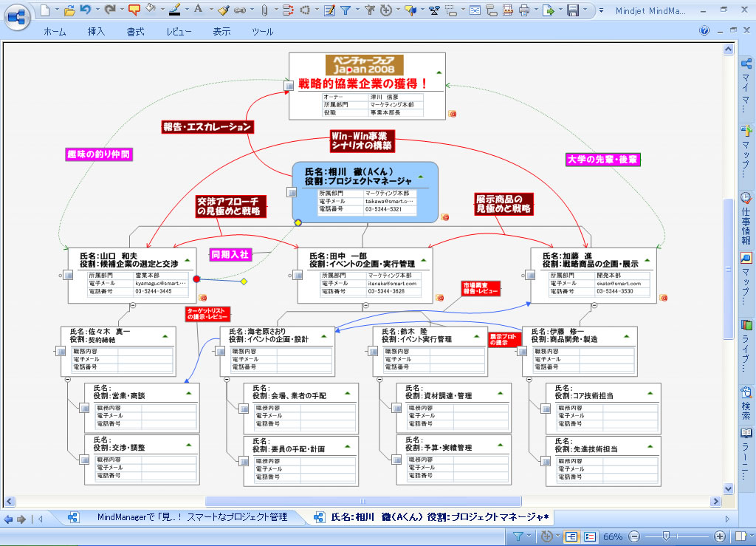
Task: Open the レビュー ribbon tab
Action: (179, 32)
